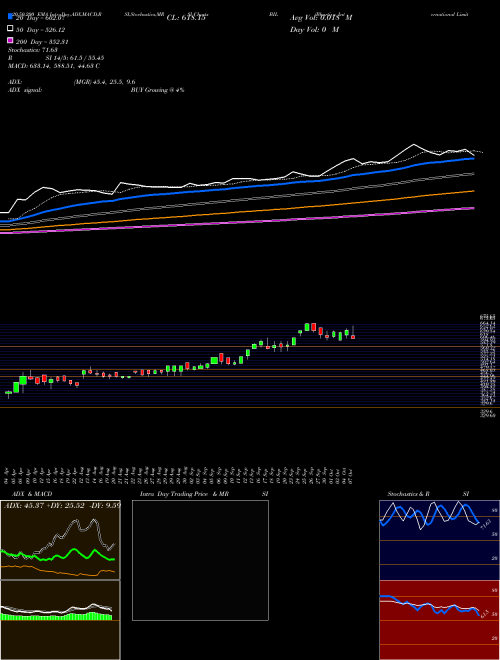Screen dimensions: 500x660
Task: Click the first green candlestick on price chart
Action: click(x=8, y=393)
